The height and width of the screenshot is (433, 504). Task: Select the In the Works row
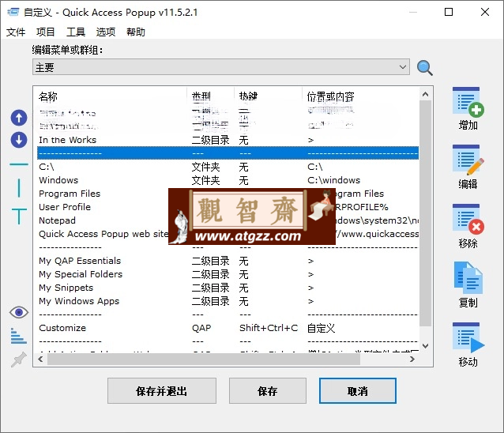228,140
